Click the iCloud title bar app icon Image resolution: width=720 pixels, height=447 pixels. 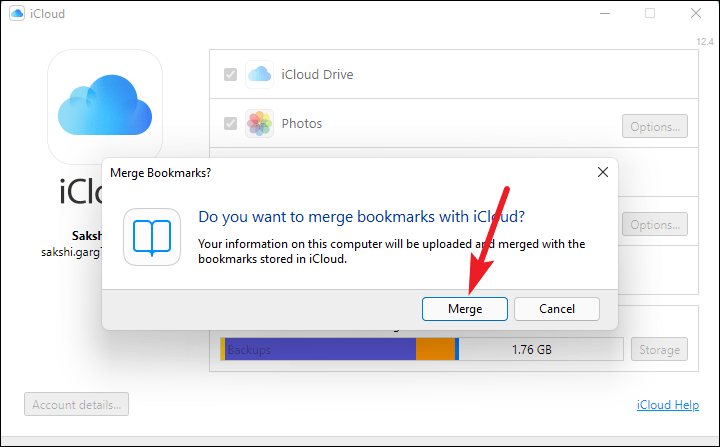tap(17, 13)
